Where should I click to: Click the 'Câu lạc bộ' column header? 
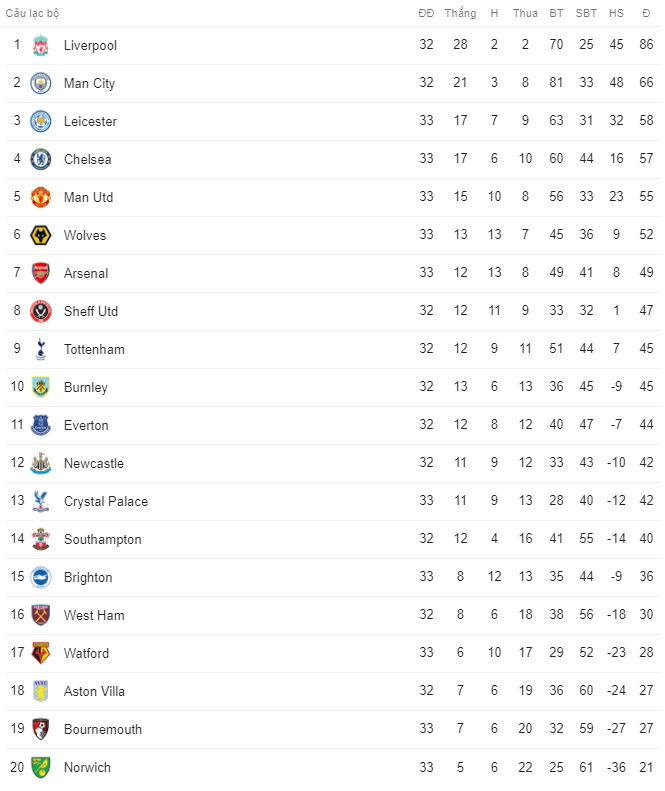33,13
